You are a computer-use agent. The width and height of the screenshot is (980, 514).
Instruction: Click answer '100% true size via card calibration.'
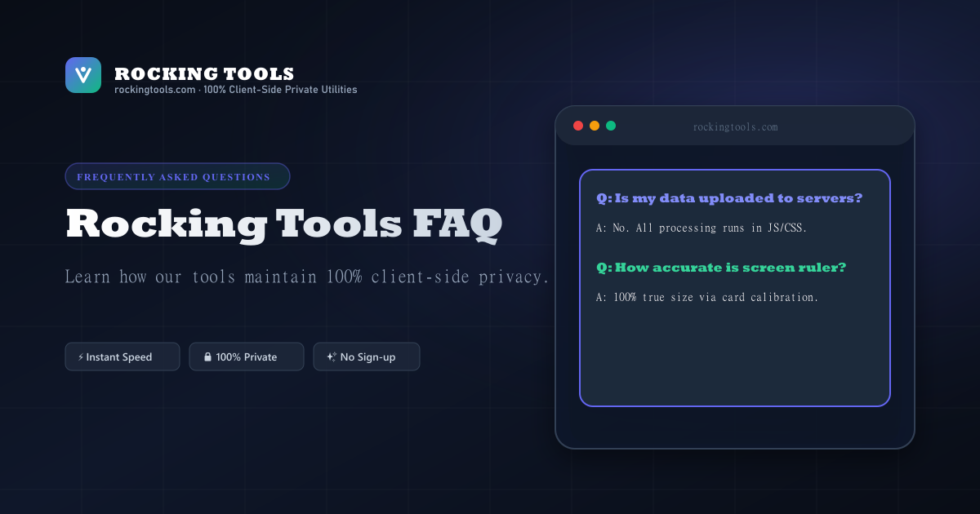coord(707,297)
